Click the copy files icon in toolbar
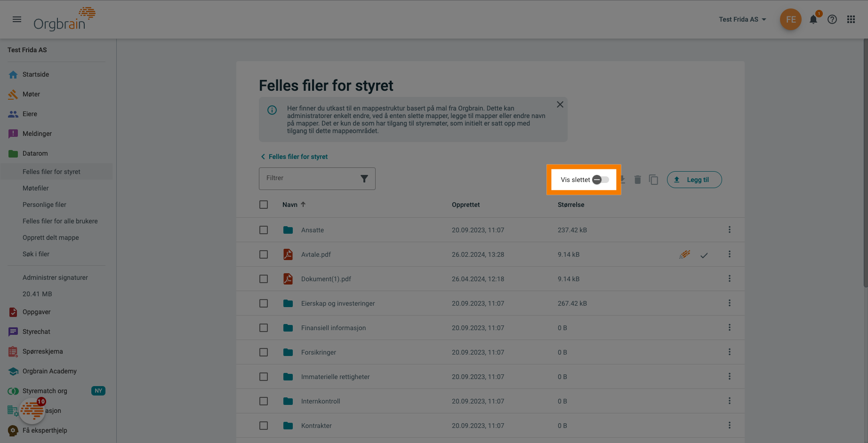Viewport: 868px width, 443px height. [x=653, y=180]
